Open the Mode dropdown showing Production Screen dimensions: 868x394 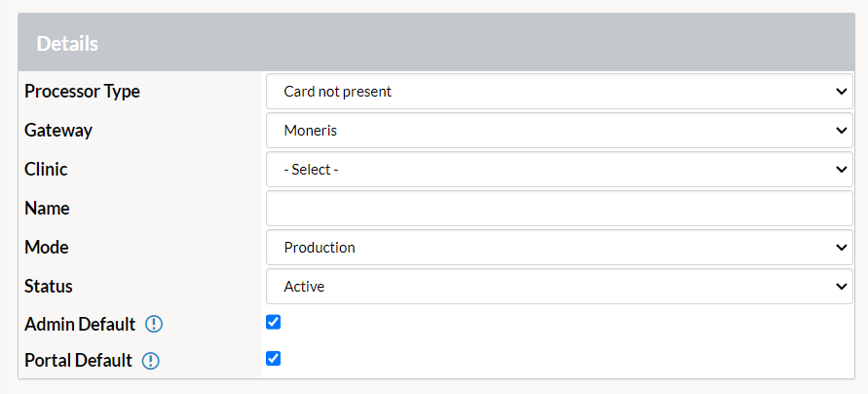tap(559, 247)
